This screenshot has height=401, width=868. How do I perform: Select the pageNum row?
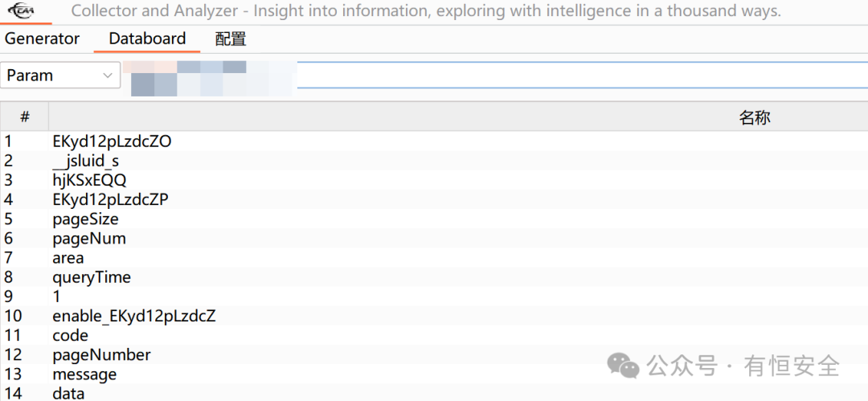tap(89, 239)
